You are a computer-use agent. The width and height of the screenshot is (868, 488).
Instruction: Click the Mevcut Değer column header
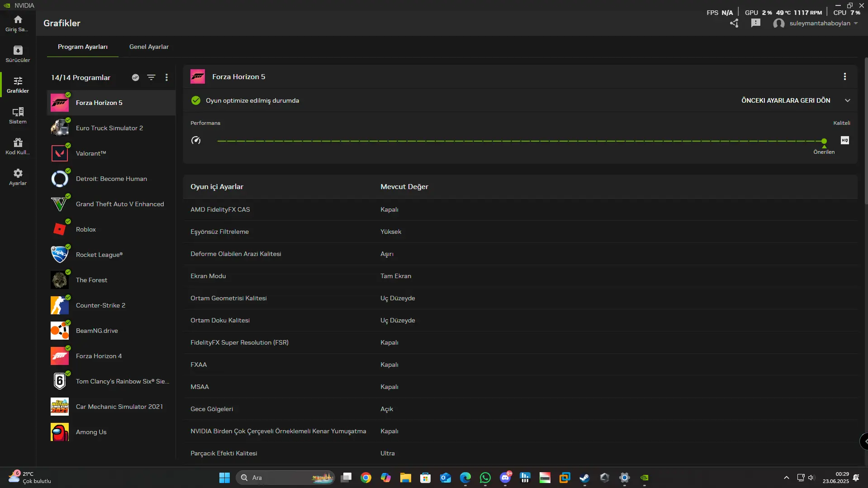point(404,187)
